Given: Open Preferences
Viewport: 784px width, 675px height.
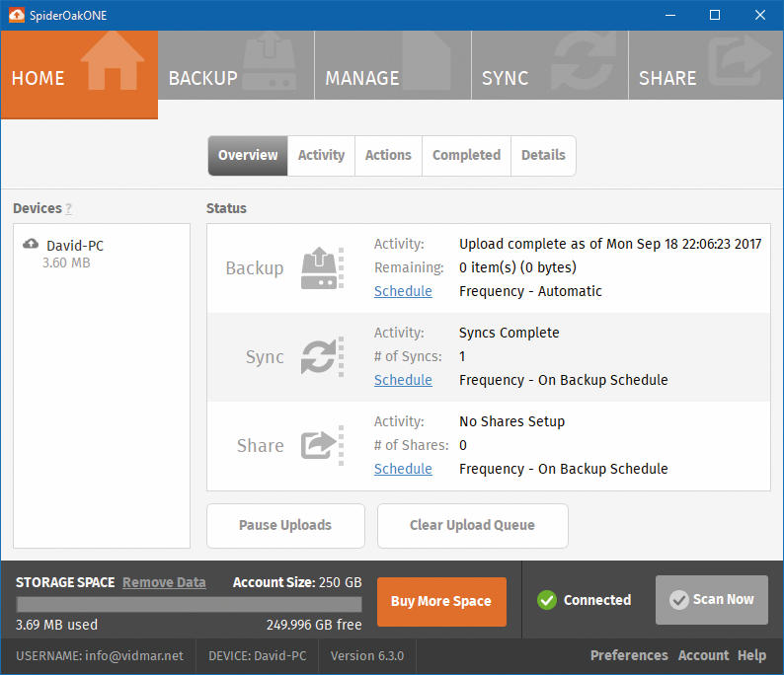Looking at the screenshot, I should tap(629, 655).
